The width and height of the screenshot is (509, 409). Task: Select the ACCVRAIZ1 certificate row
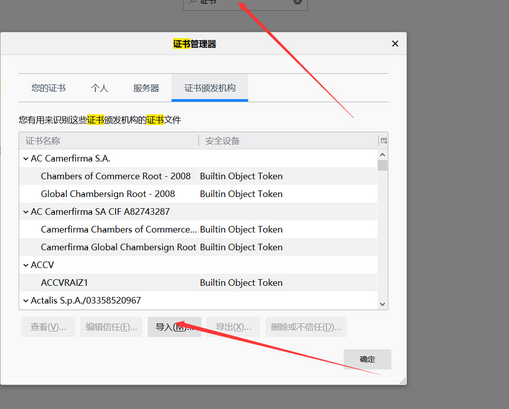[x=198, y=283]
